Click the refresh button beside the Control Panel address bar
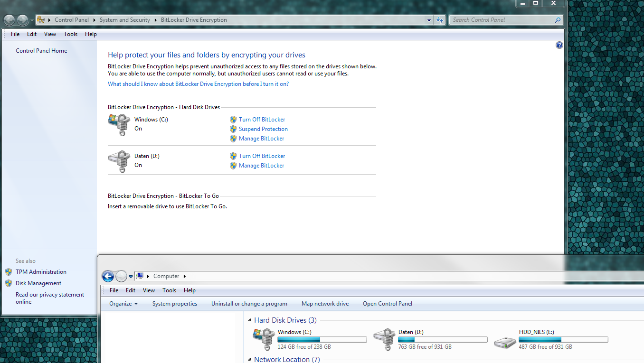The height and width of the screenshot is (363, 644). coord(440,20)
